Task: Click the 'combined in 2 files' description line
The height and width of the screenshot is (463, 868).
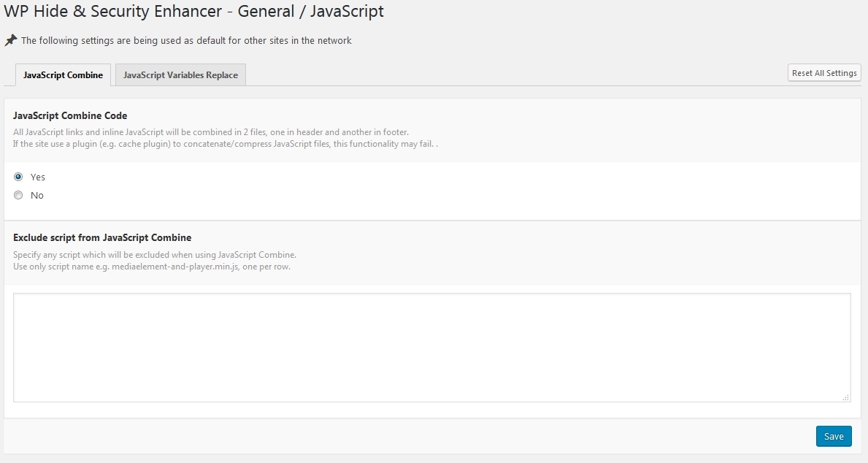Action: tap(211, 131)
